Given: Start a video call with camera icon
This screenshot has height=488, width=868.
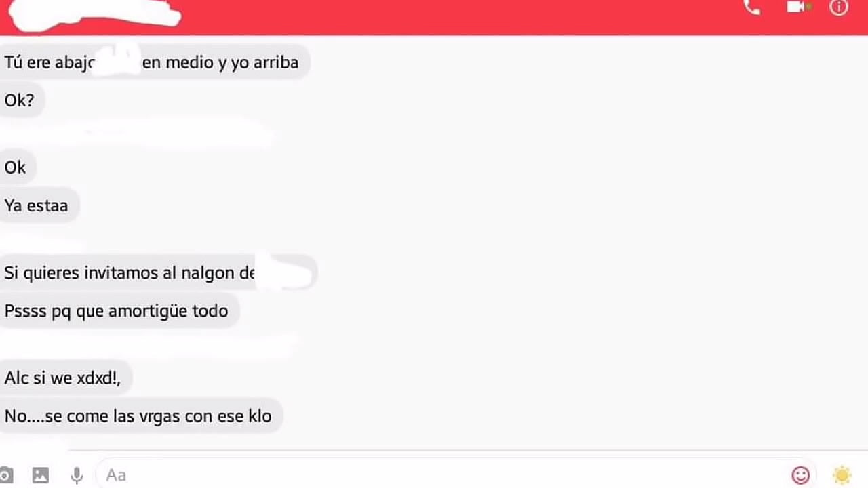Looking at the screenshot, I should (x=795, y=7).
